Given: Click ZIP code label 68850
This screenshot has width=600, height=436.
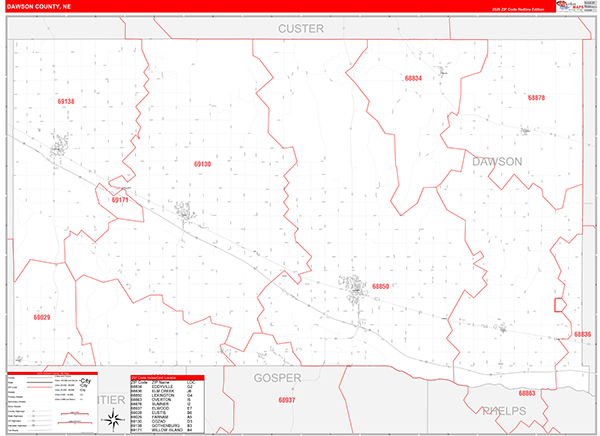Looking at the screenshot, I should coord(380,286).
